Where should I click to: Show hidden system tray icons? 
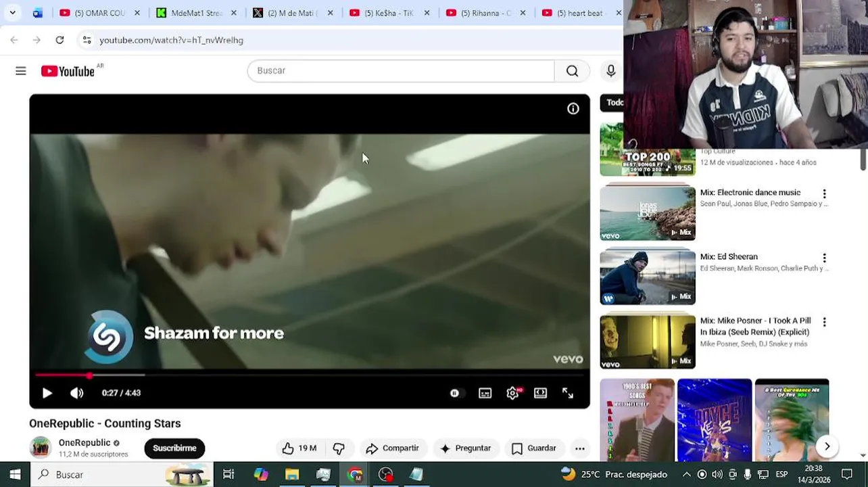coord(686,474)
